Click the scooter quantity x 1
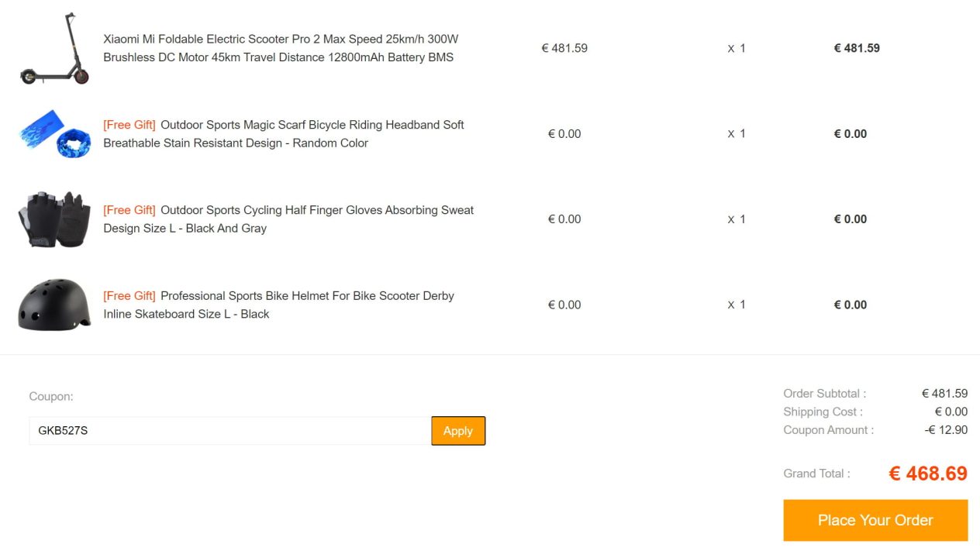 click(x=737, y=48)
